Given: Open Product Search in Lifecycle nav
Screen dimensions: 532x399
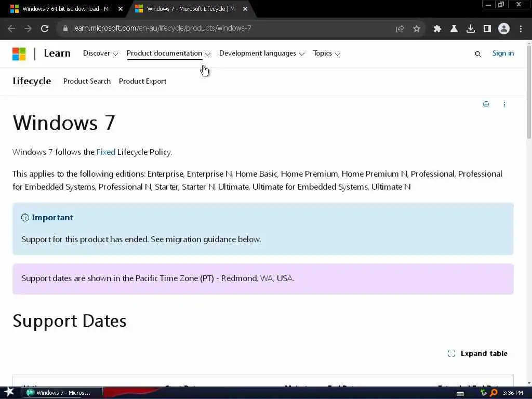Looking at the screenshot, I should [x=87, y=82].
